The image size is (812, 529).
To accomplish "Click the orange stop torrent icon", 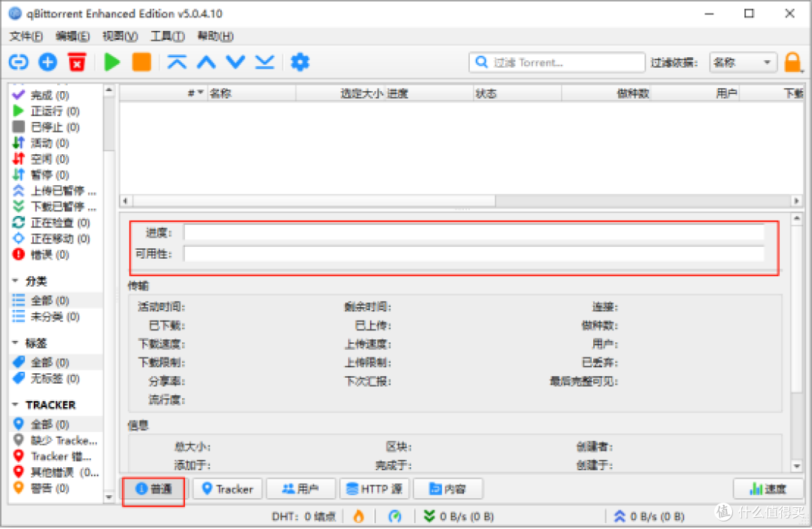I will pyautogui.click(x=141, y=62).
